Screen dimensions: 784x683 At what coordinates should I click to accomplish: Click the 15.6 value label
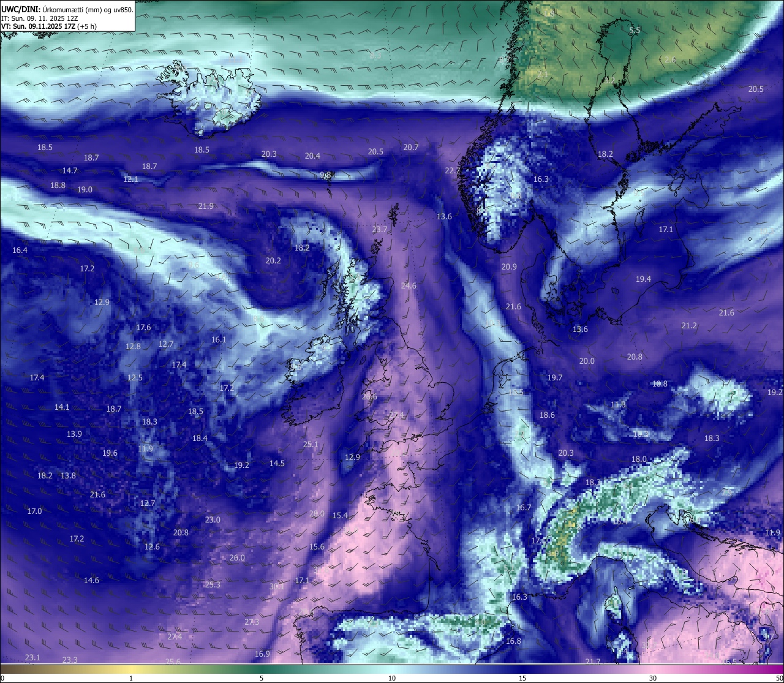click(317, 546)
